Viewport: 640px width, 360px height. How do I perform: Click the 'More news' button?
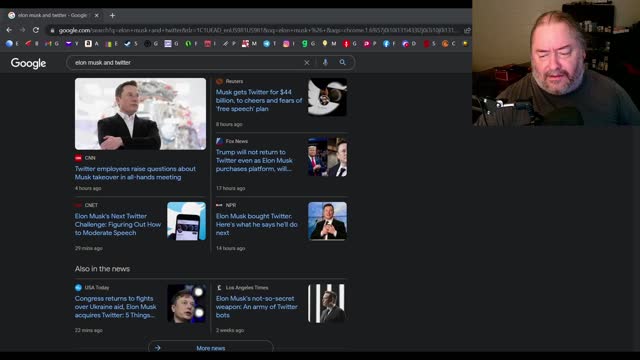[211, 347]
